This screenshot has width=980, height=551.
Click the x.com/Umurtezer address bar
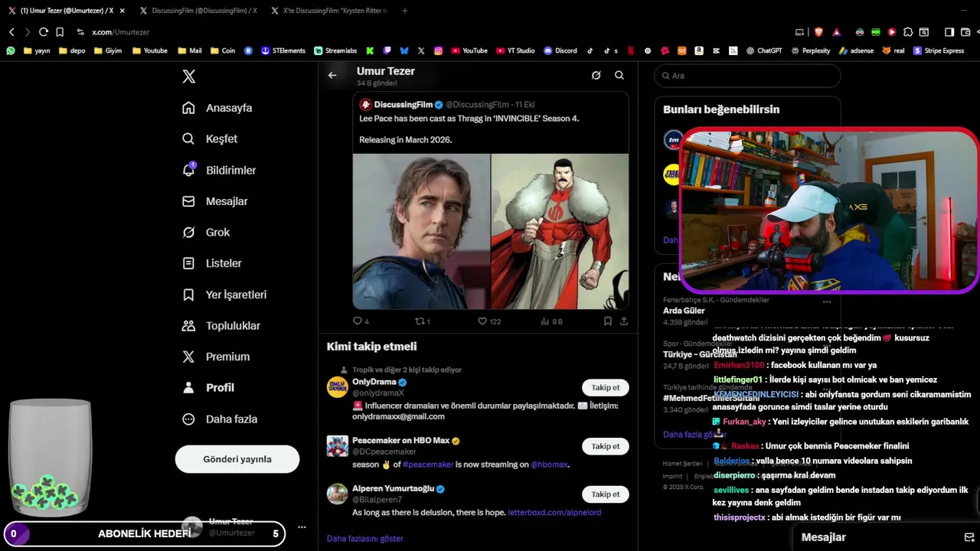pos(120,32)
